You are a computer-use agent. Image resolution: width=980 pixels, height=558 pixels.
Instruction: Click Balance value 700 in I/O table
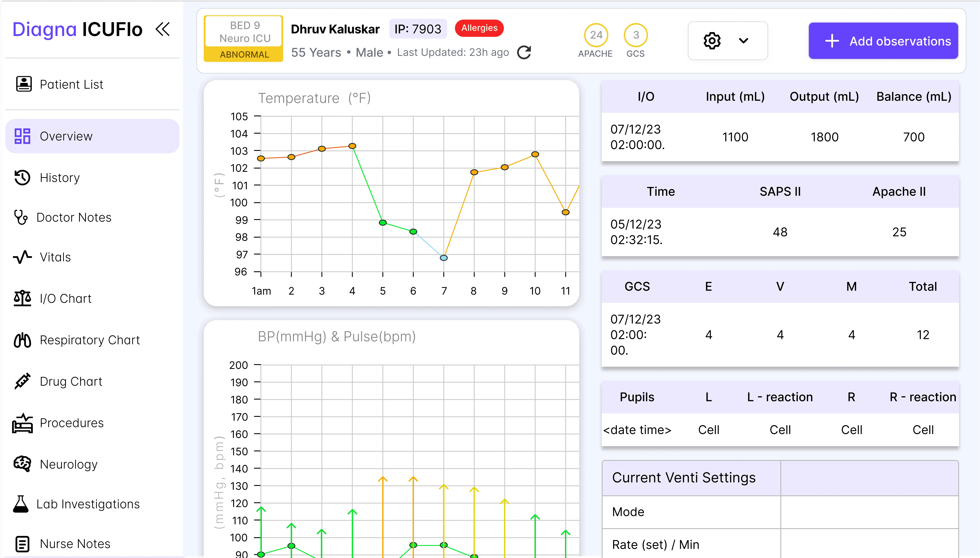[x=914, y=137]
